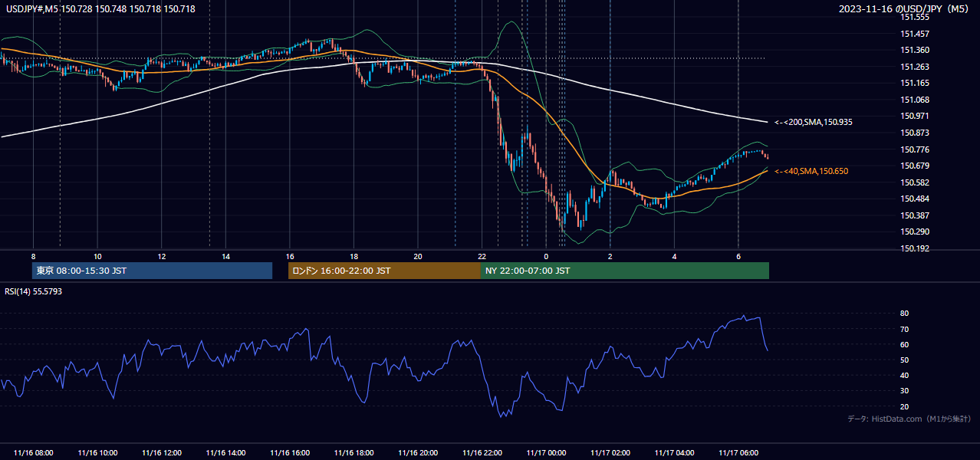Image resolution: width=980 pixels, height=460 pixels.
Task: Click price axis value 150.387
Action: click(x=915, y=215)
